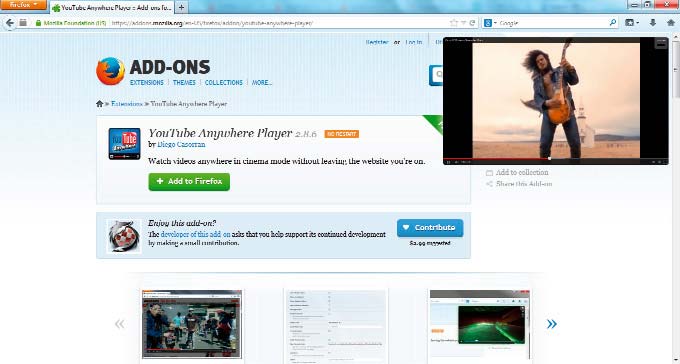680x364 pixels.
Task: Click the browser back arrow button
Action: [x=10, y=23]
